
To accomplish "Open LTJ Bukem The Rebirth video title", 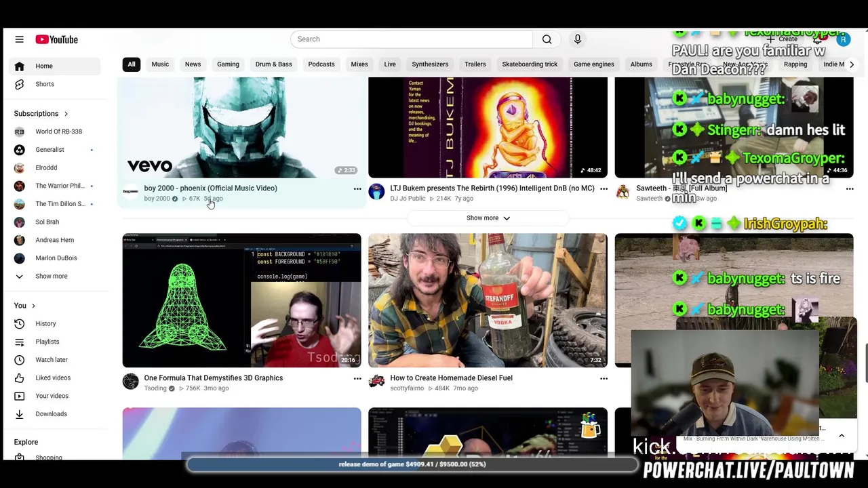I will (x=492, y=188).
